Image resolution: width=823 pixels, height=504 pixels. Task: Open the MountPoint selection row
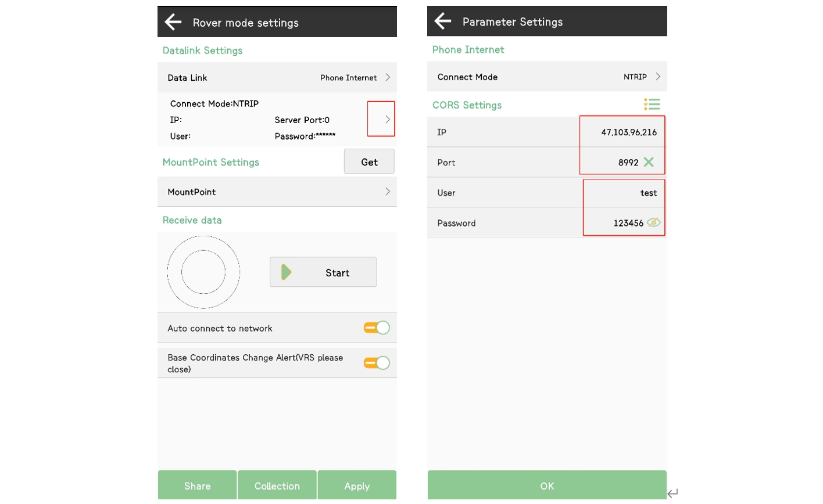(277, 192)
